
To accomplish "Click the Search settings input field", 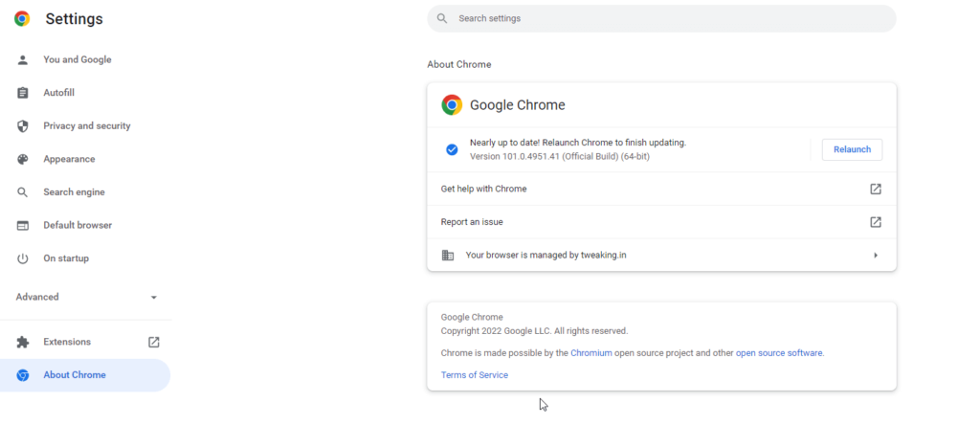I will [x=661, y=19].
